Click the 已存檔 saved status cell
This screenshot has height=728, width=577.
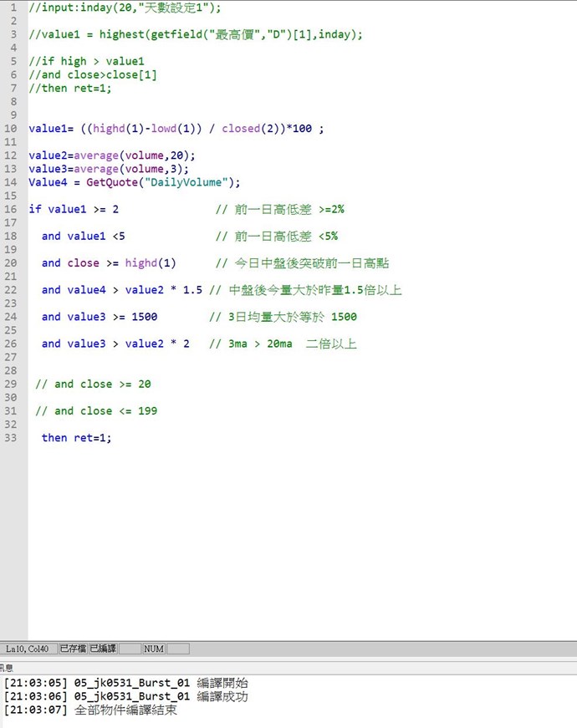tap(72, 649)
